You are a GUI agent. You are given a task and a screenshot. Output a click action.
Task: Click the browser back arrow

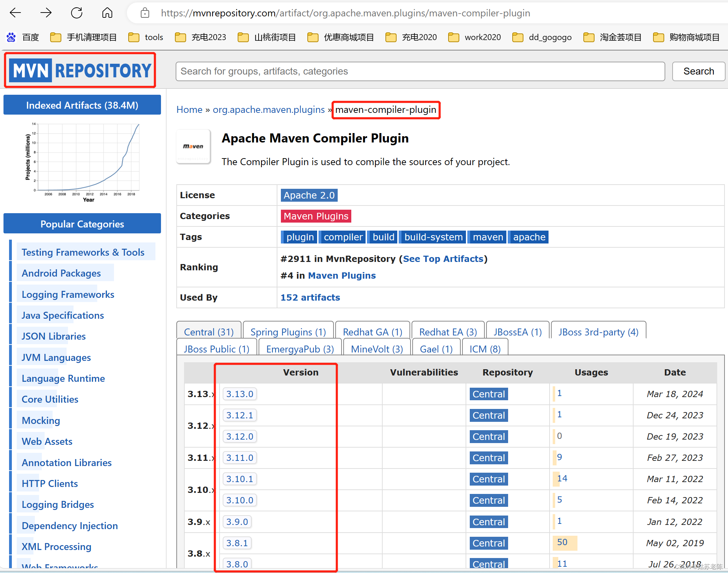coord(15,13)
